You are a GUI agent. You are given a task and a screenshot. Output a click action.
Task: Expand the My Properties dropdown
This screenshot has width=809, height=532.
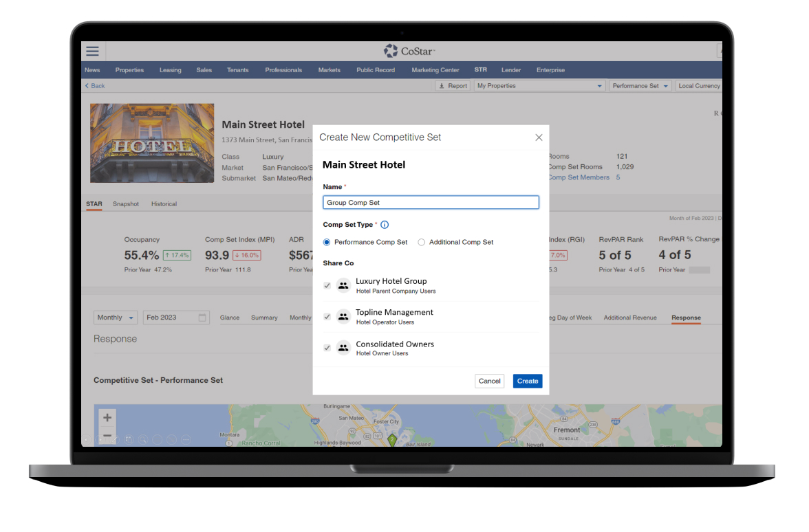coord(540,86)
